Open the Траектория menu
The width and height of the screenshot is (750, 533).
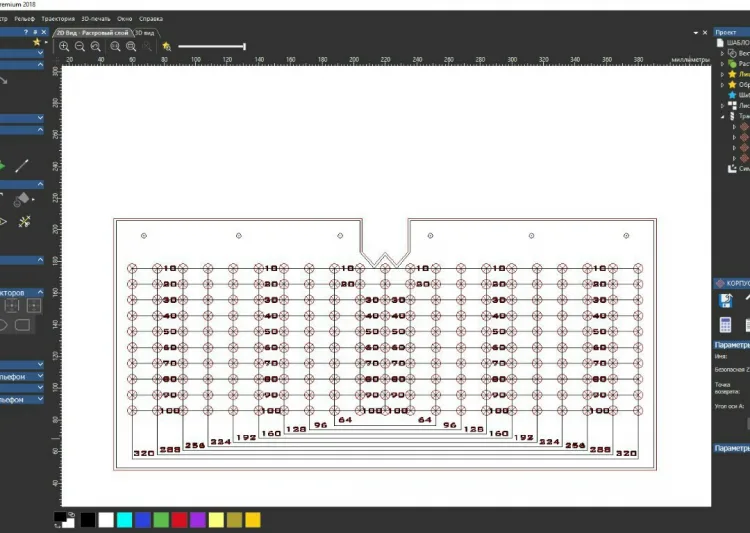click(x=58, y=19)
